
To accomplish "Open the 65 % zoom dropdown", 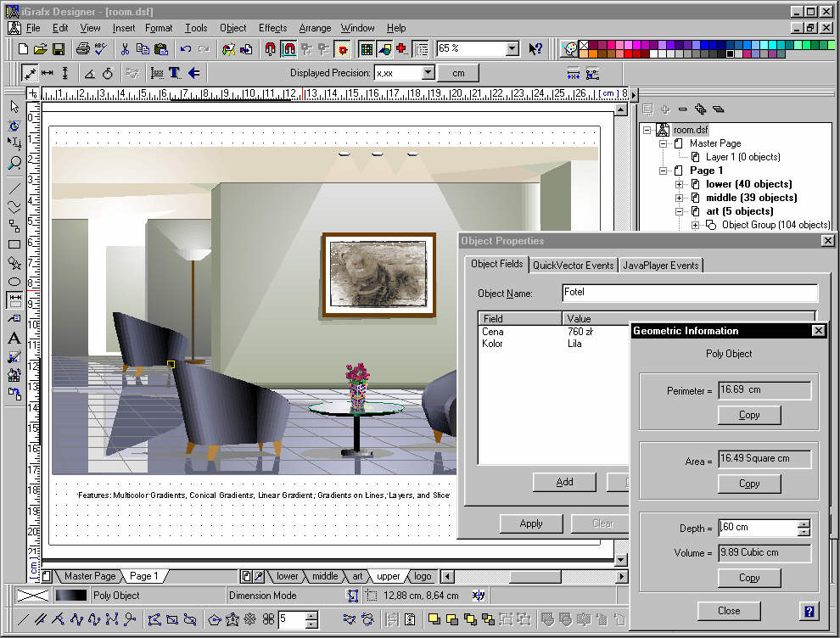I will click(512, 49).
